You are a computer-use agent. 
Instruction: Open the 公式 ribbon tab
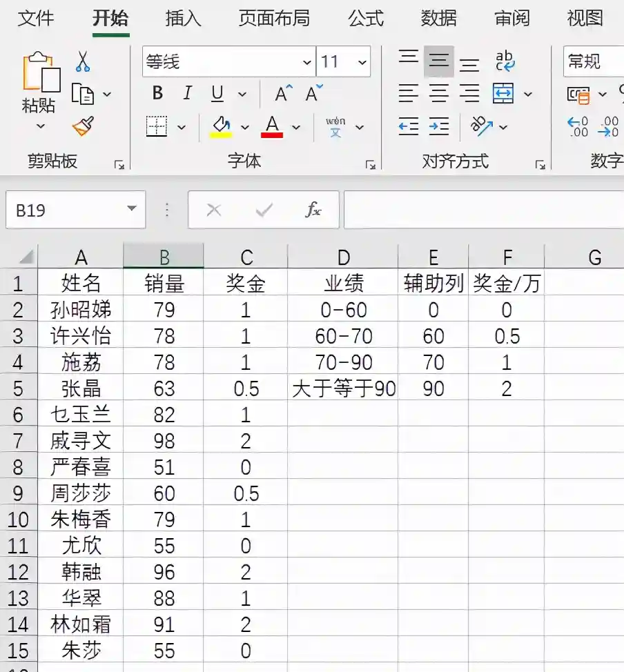coord(366,18)
